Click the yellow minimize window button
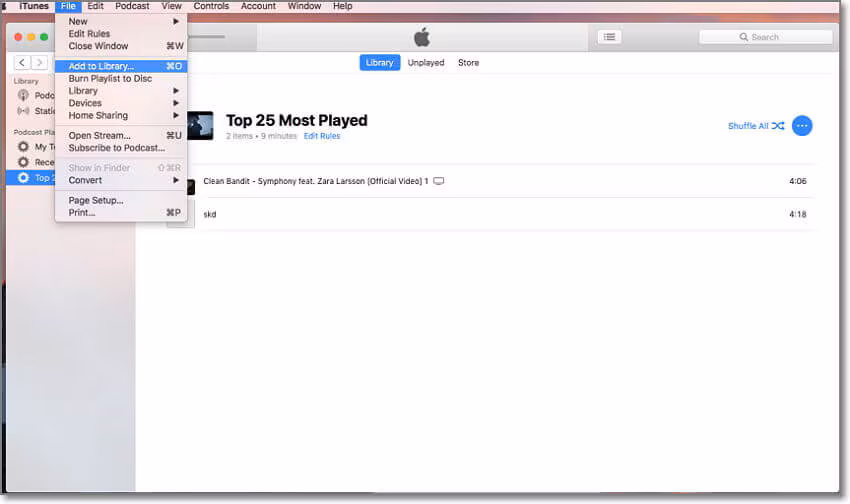850x504 pixels. 31,37
